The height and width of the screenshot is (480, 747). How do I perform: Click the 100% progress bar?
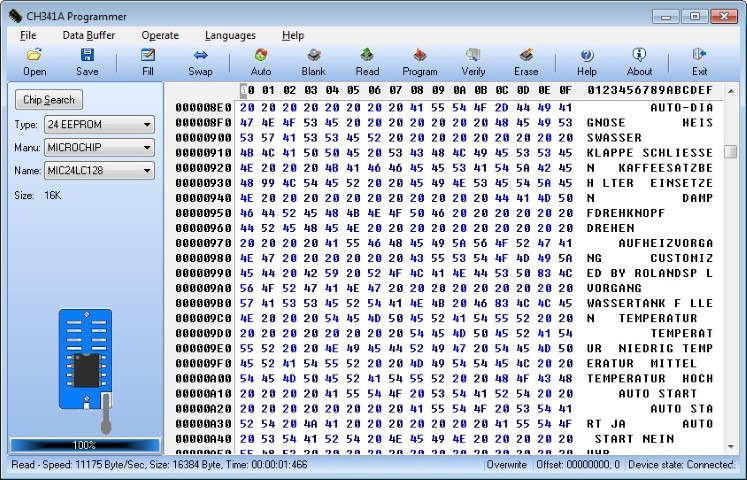[84, 445]
